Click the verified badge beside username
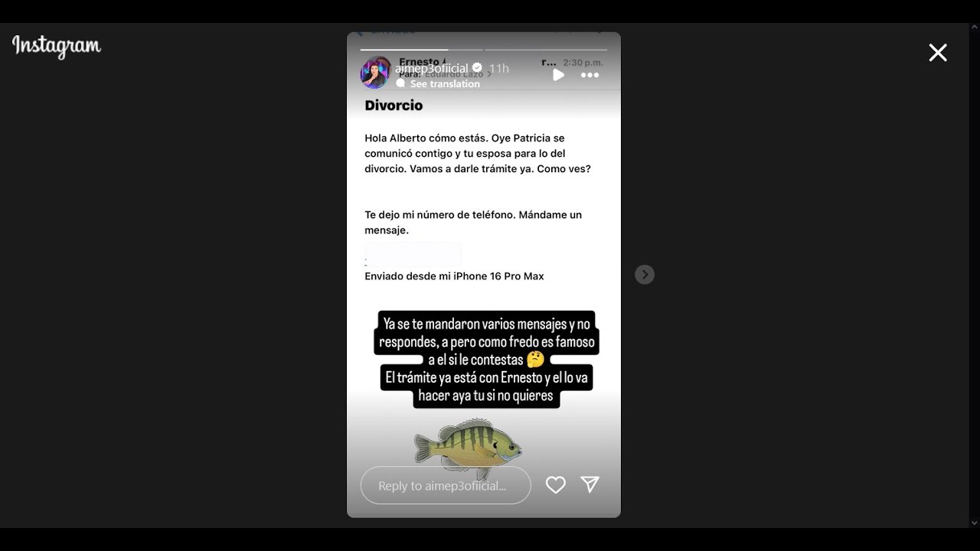 (477, 68)
